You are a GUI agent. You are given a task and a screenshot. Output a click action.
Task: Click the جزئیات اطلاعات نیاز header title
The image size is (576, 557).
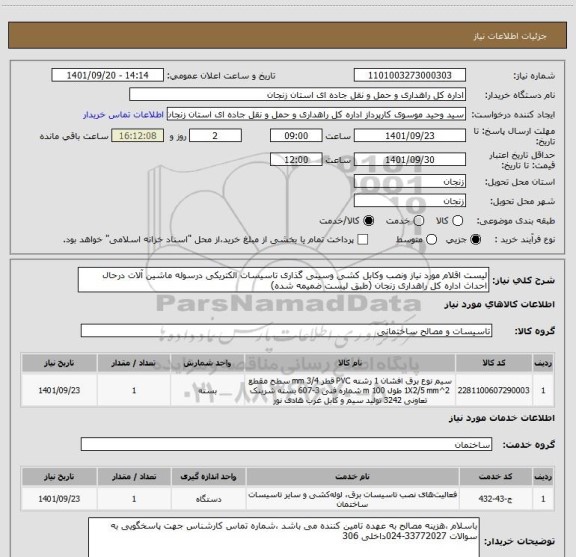point(510,36)
